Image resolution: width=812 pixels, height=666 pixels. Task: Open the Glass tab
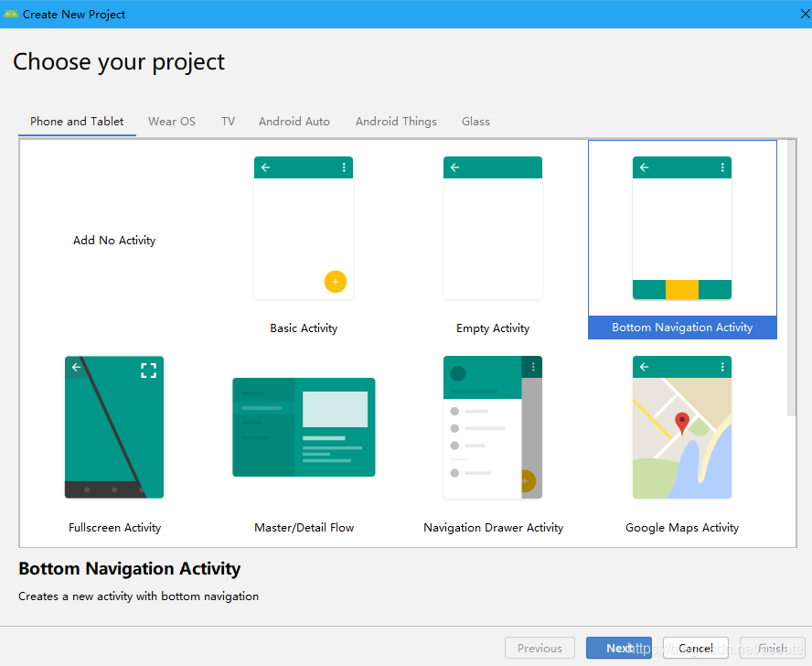pos(475,122)
